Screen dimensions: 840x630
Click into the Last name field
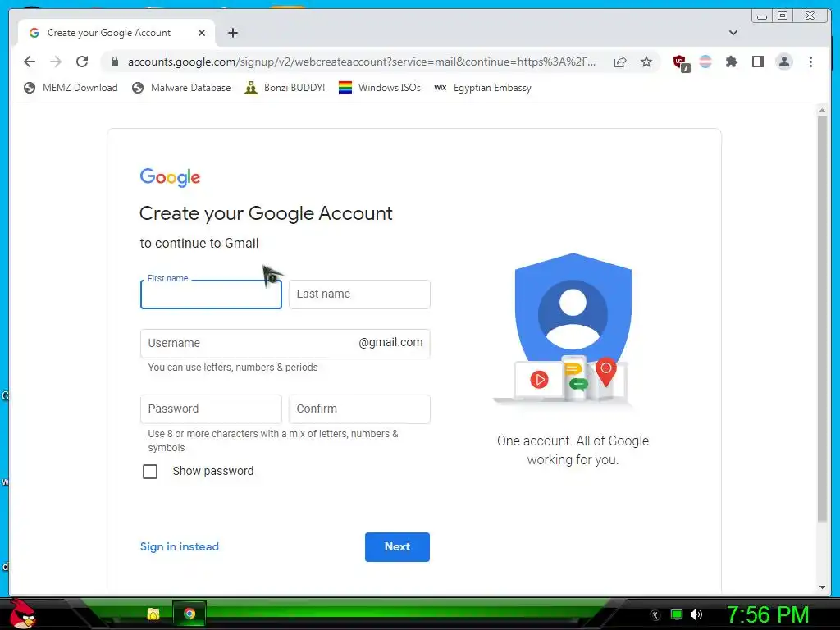coord(359,294)
